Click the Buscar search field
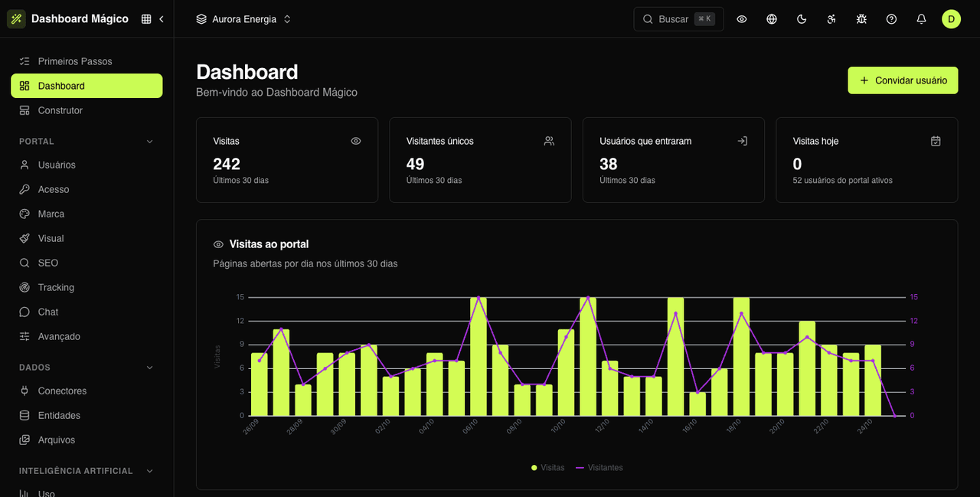Screen dimensions: 980x497 pyautogui.click(x=678, y=19)
